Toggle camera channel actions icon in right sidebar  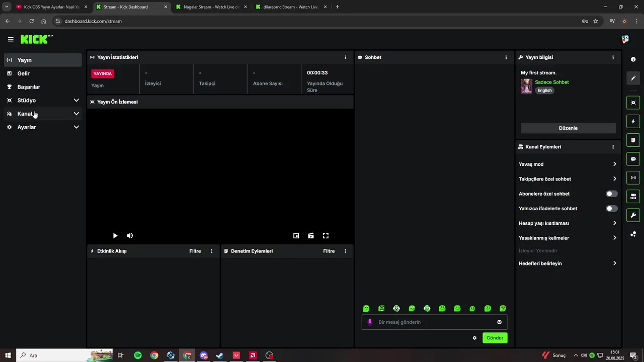pyautogui.click(x=633, y=196)
